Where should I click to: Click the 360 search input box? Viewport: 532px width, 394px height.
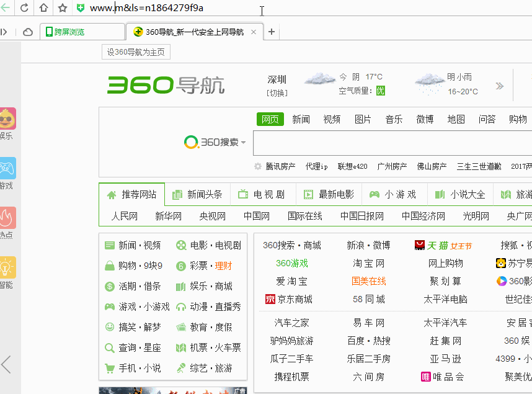coord(392,143)
